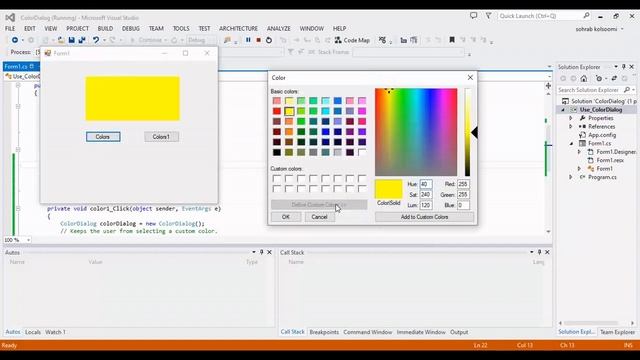The image size is (640, 360).
Task: Expand the Form1.Designer node
Action: click(579, 152)
